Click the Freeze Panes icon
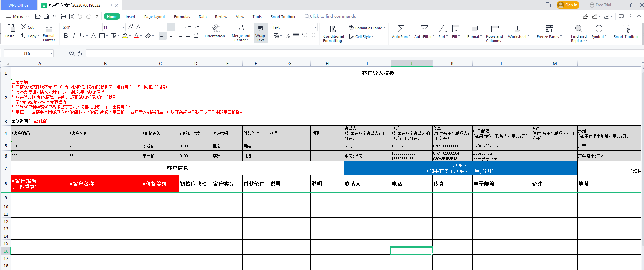644x270 pixels. tap(549, 29)
